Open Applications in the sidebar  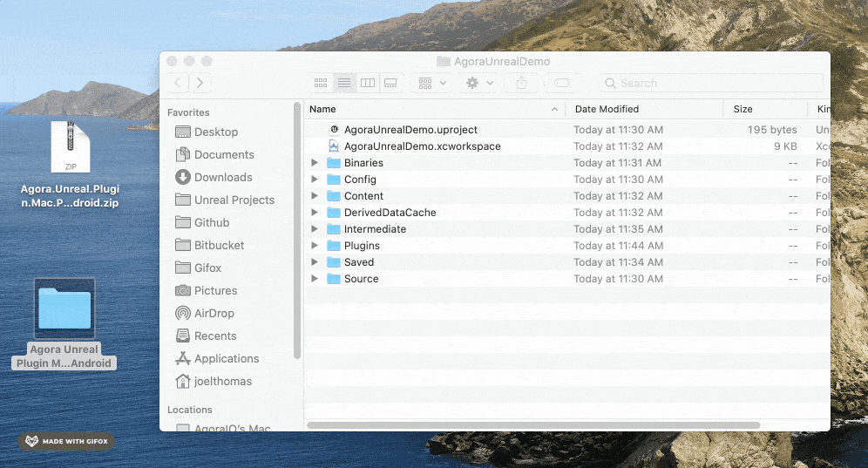coord(217,359)
